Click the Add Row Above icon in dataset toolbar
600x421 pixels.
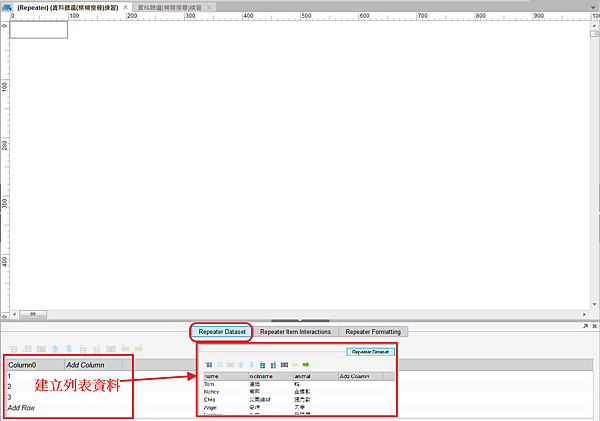(13, 349)
